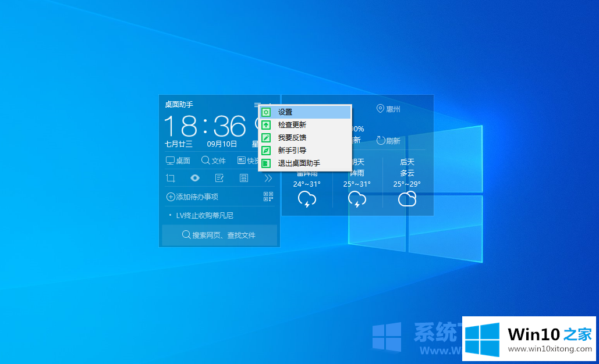The width and height of the screenshot is (599, 364).
Task: Click the 后天 cloudy weather icon
Action: pyautogui.click(x=407, y=199)
